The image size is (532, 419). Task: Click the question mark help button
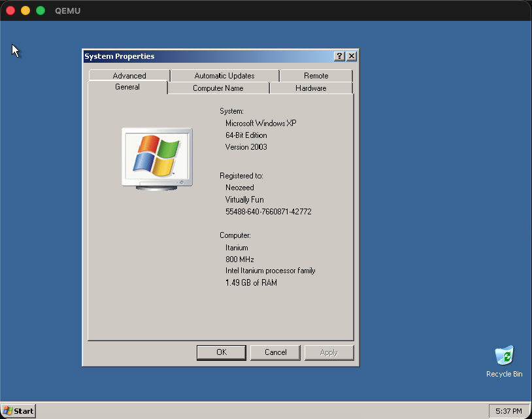click(x=339, y=56)
